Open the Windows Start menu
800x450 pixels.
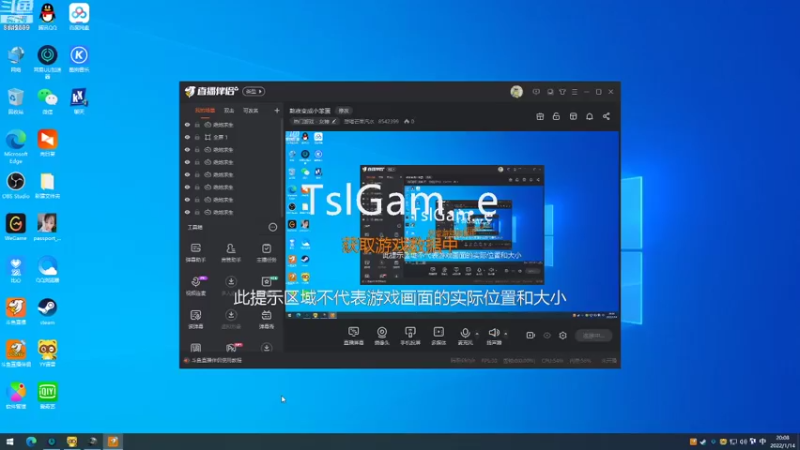10,441
